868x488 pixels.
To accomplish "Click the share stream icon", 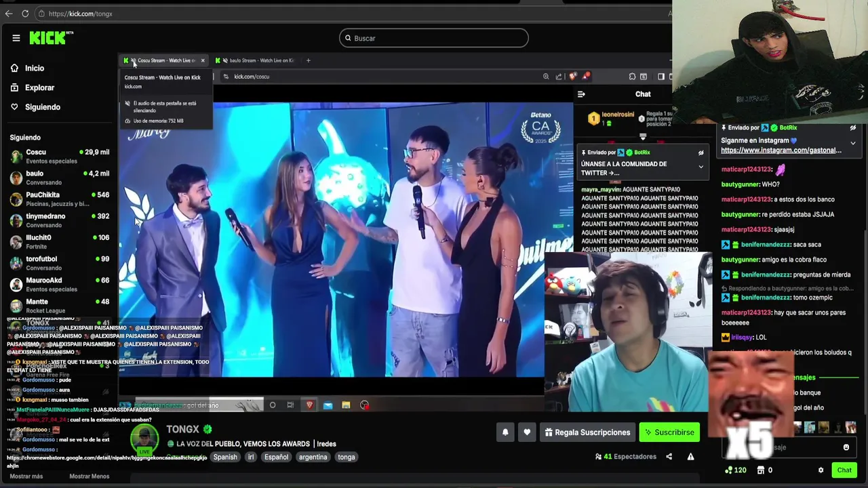I will pos(669,457).
